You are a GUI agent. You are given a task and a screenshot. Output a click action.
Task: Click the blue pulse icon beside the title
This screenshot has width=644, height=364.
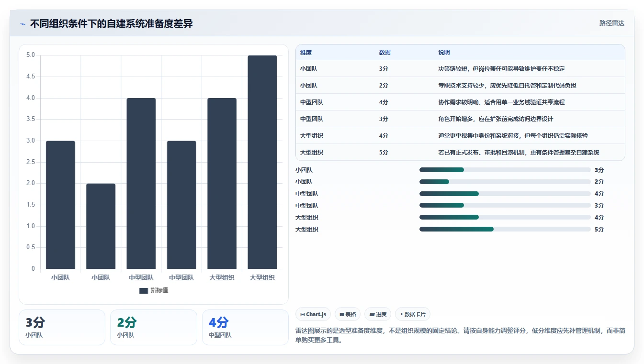[x=23, y=24]
